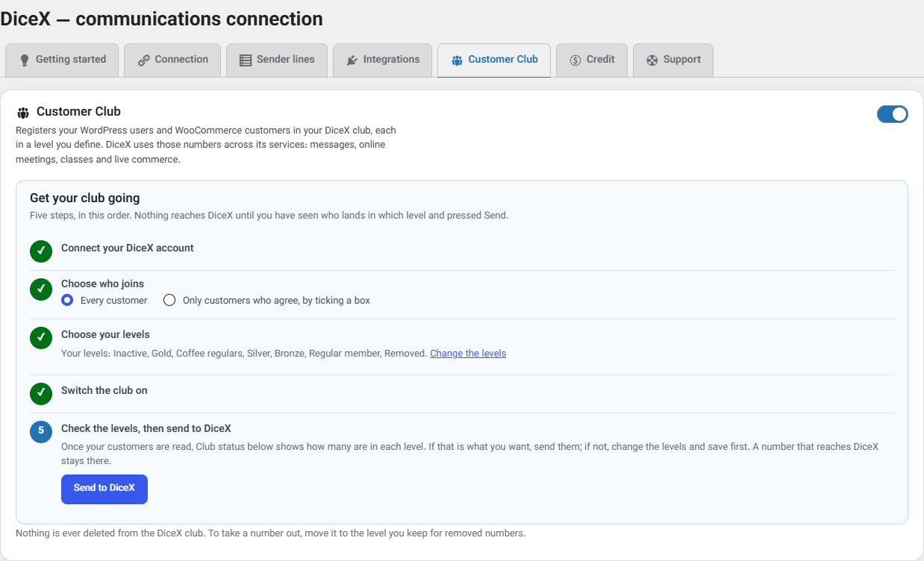Click the green check for Connect your DiceX account
924x561 pixels.
[41, 251]
